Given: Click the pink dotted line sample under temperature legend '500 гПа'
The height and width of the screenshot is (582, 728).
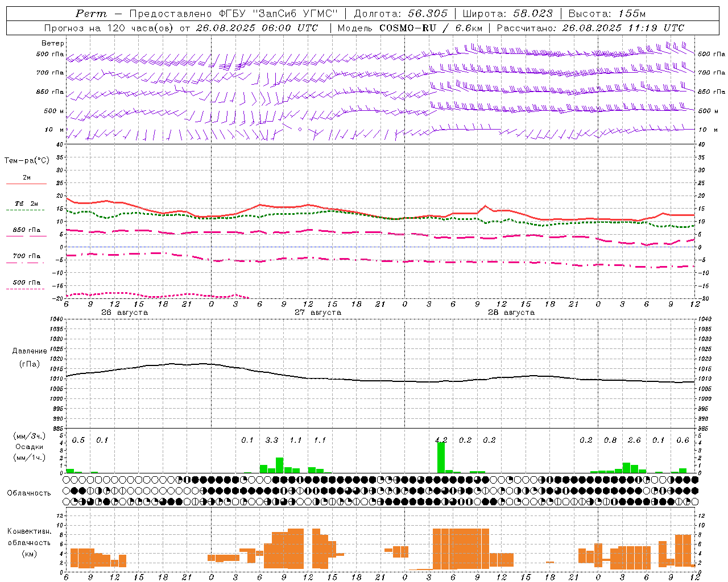Looking at the screenshot, I should coord(25,289).
